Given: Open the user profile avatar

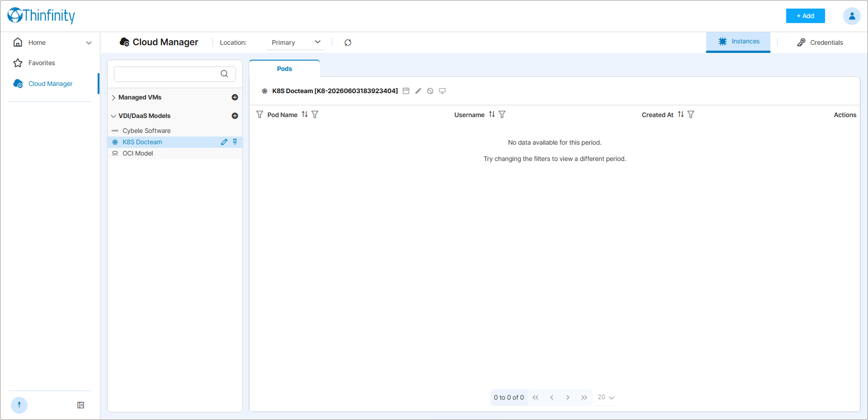Looking at the screenshot, I should coord(852,16).
